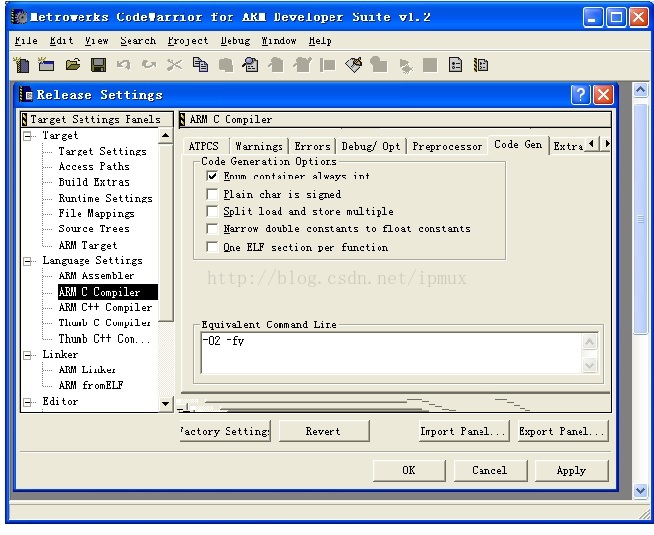This screenshot has height=535, width=654.
Task: Click the main window scroll-up arrow
Action: click(641, 89)
